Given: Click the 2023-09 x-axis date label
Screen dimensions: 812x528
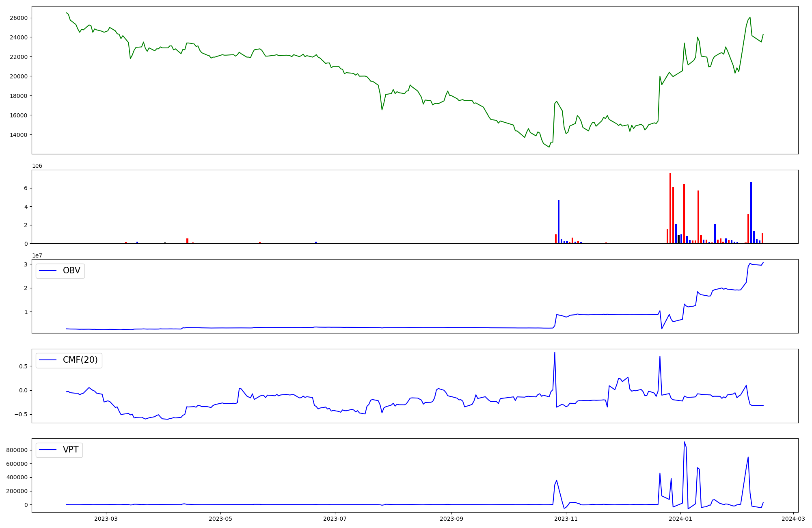Looking at the screenshot, I should tap(451, 519).
